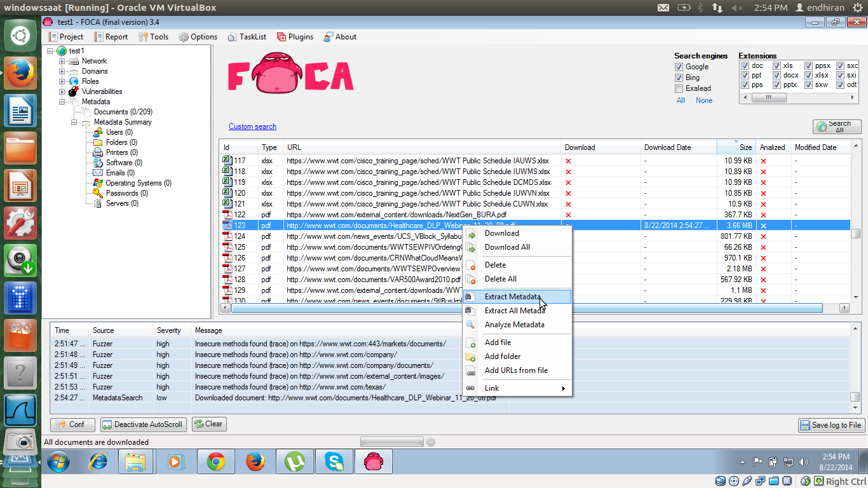Viewport: 868px width, 488px height.
Task: Click the document list horizontal scrollbar
Action: 534,308
